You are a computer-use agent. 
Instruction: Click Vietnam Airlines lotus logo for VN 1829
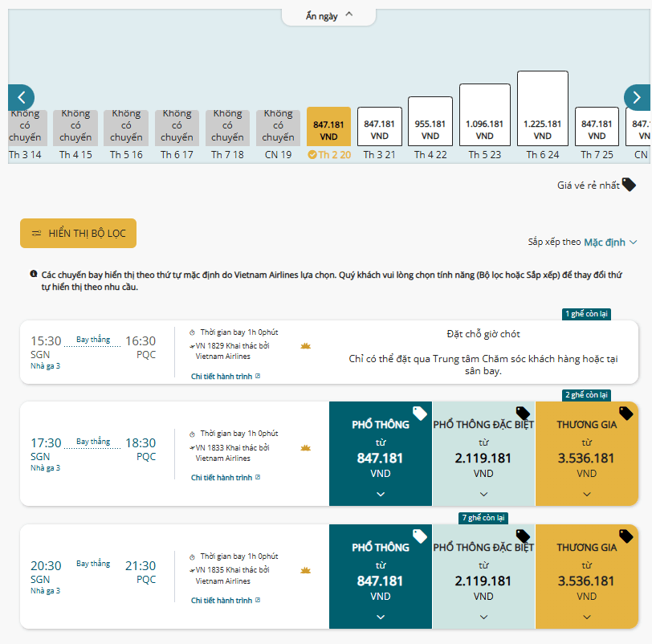click(306, 346)
